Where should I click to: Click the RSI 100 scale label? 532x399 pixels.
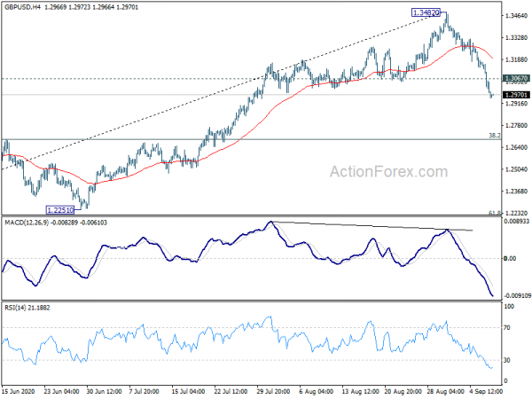509,307
